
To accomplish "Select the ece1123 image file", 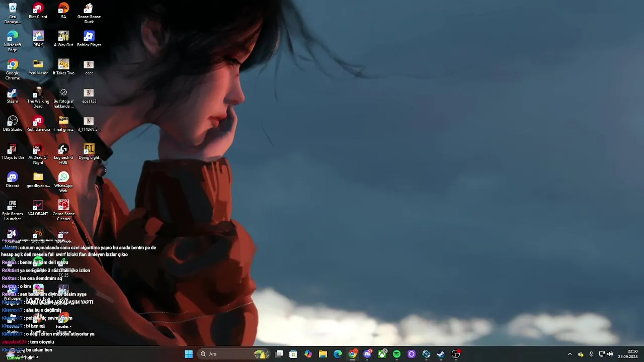I will pos(89,96).
